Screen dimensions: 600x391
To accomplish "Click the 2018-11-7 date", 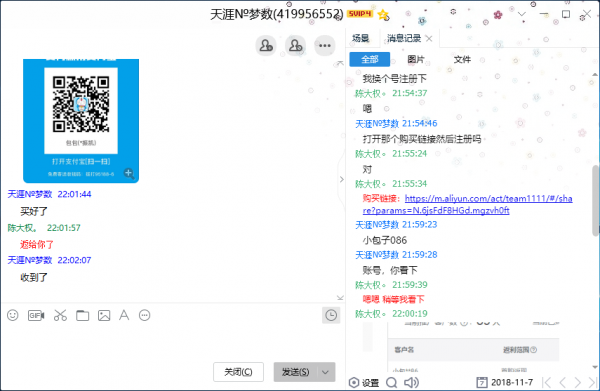I will point(512,382).
